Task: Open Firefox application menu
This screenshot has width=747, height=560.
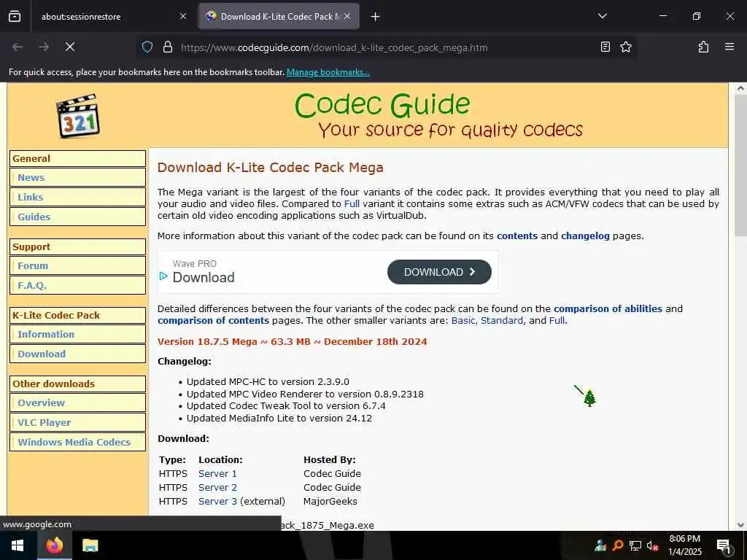Action: click(x=729, y=47)
